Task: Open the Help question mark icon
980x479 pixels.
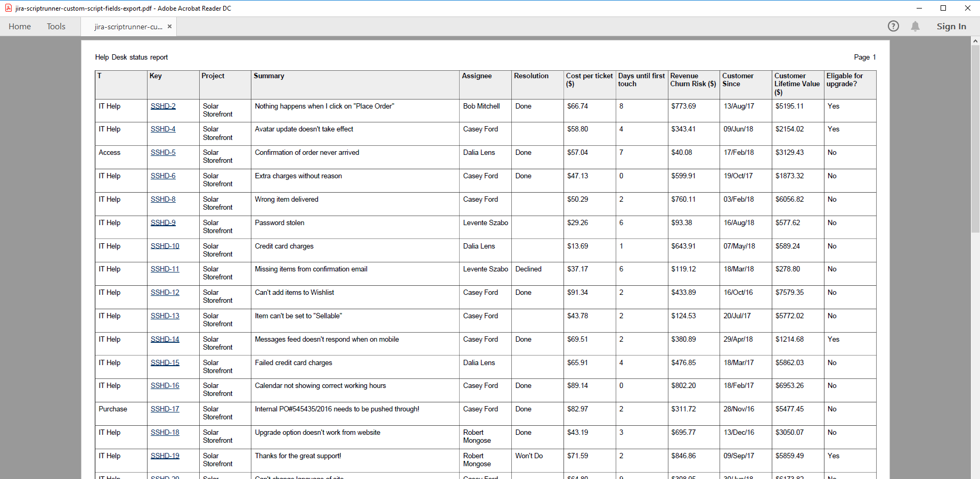Action: 893,26
